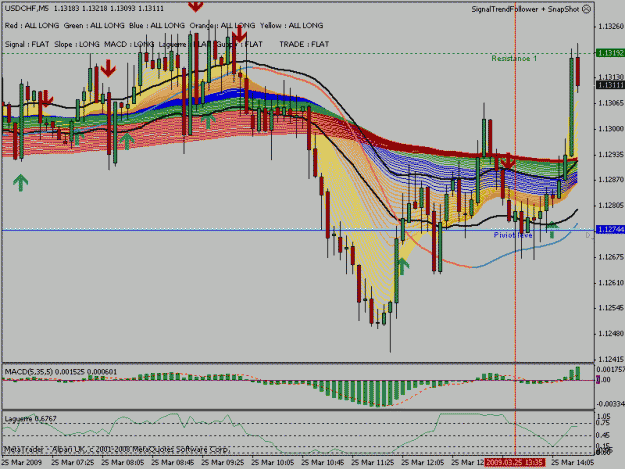Viewport: 625px width, 469px height.
Task: Click the 1.13260 price scale label
Action: [x=611, y=27]
